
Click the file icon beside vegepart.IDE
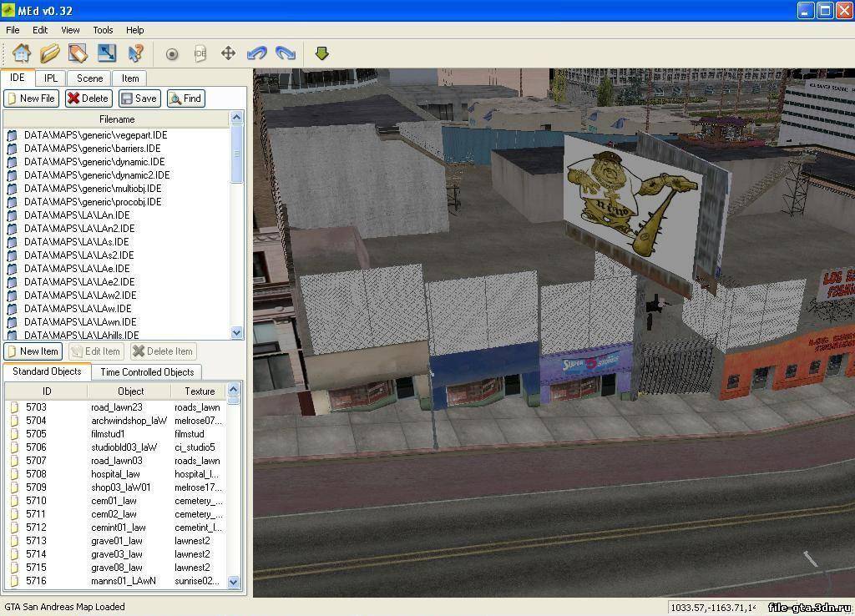(x=12, y=135)
